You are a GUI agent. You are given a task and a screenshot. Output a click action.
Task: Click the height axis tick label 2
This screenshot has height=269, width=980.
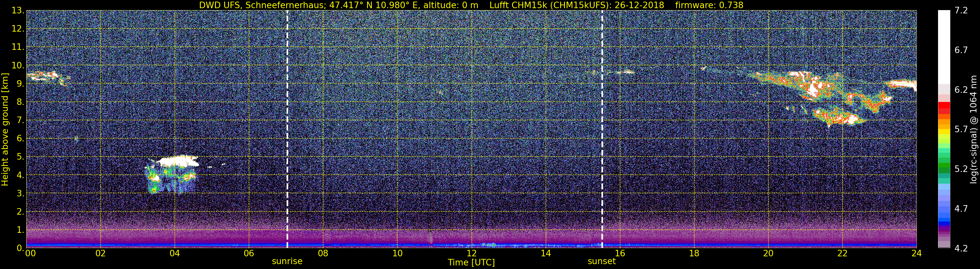pyautogui.click(x=20, y=212)
